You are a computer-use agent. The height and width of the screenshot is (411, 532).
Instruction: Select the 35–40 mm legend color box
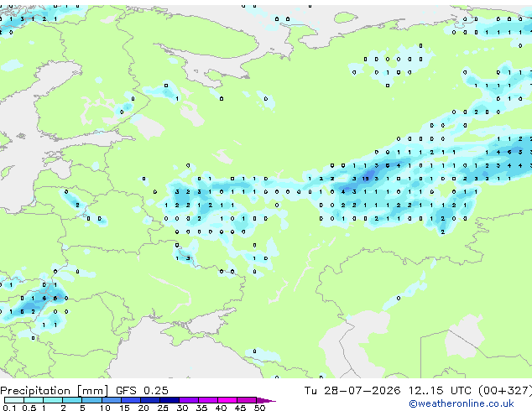(x=208, y=400)
